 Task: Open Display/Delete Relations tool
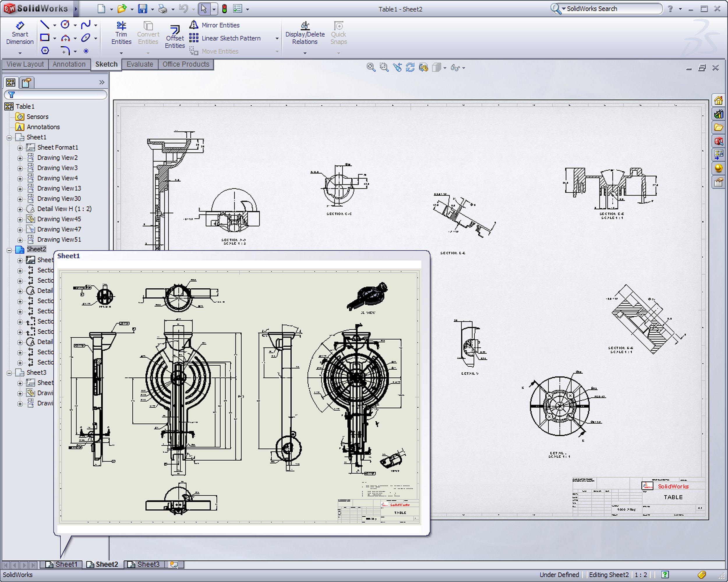(x=305, y=33)
